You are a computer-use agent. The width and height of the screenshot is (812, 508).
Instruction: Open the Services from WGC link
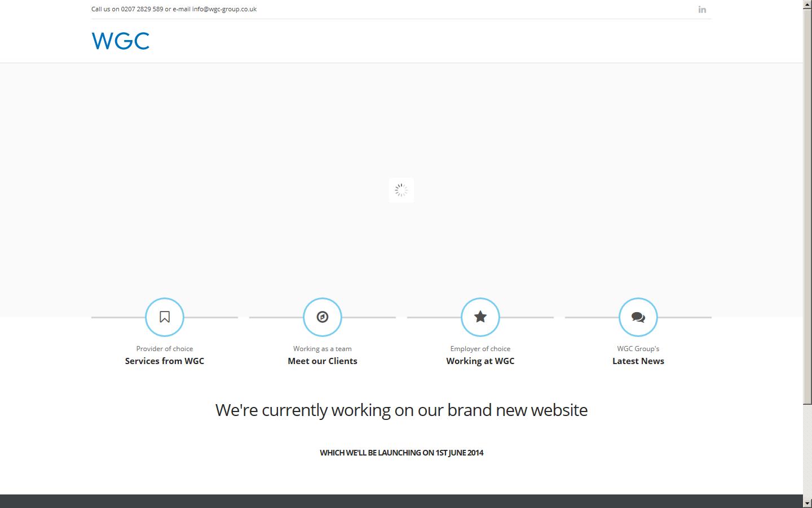click(x=164, y=361)
